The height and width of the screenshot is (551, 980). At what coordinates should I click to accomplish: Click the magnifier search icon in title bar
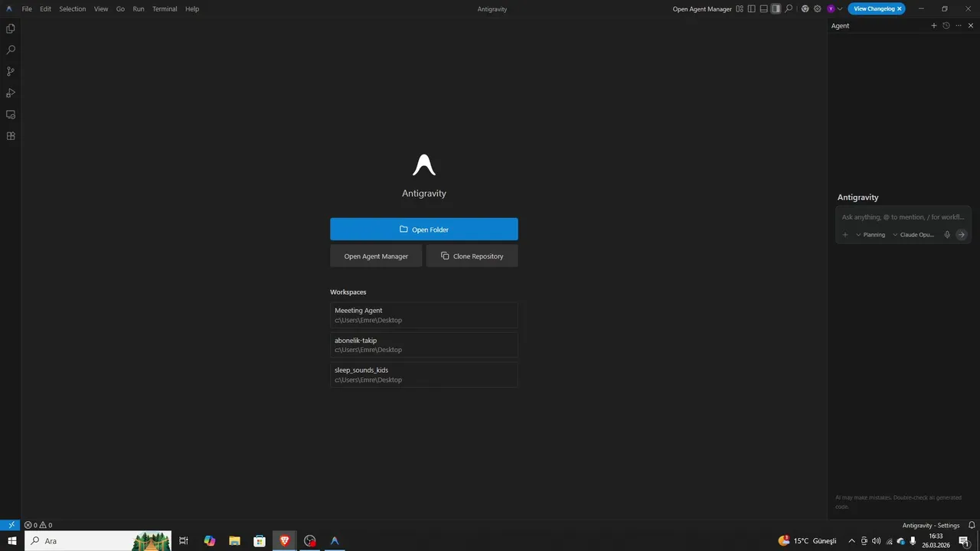pos(789,8)
